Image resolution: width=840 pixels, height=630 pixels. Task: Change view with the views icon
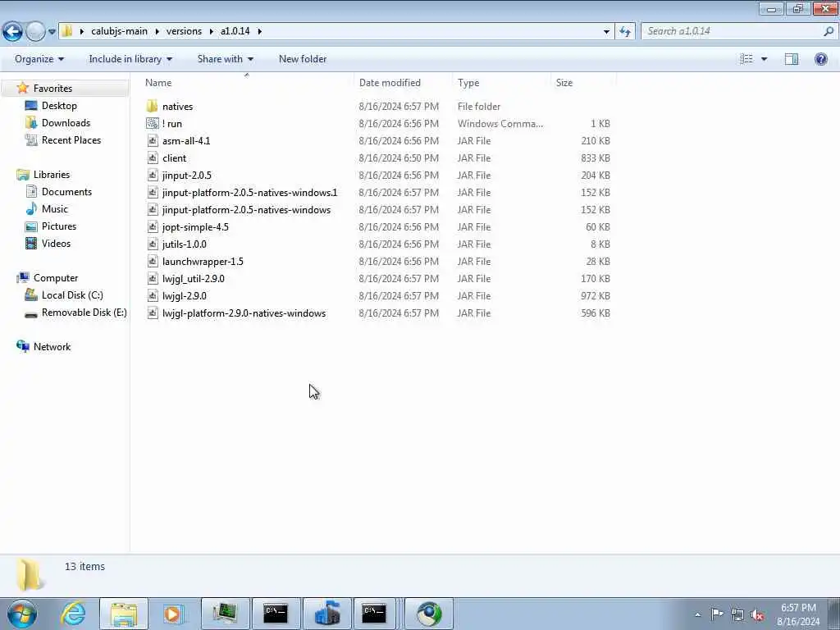click(x=746, y=59)
